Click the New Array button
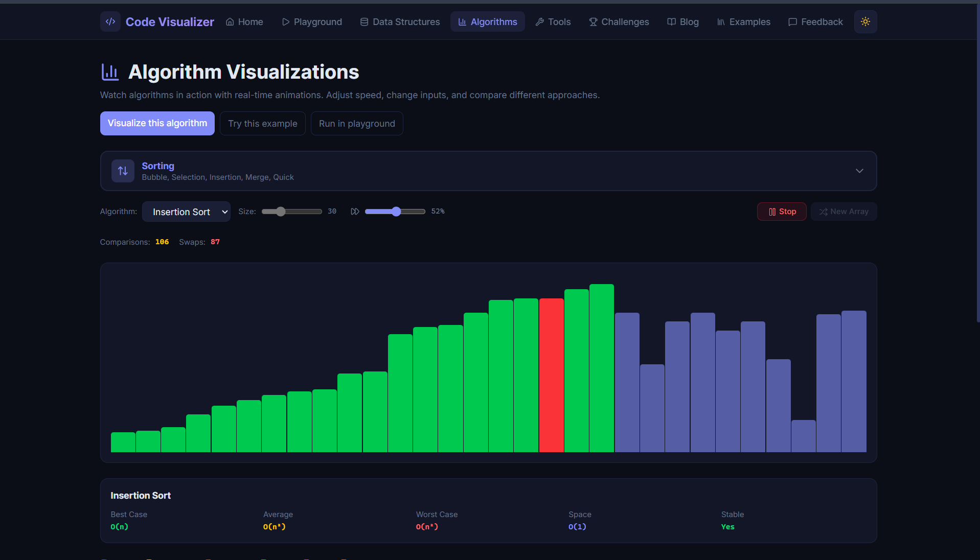 [x=844, y=212]
